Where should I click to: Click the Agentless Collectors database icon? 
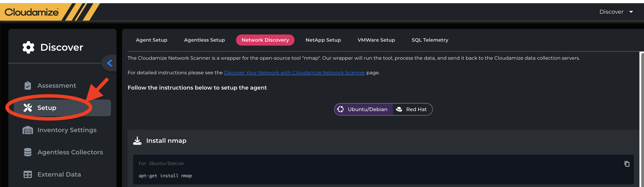28,152
